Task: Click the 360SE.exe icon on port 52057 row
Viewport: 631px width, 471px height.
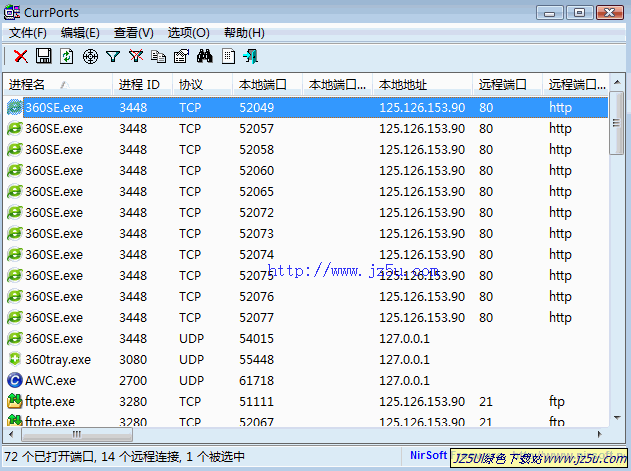Action: 14,128
